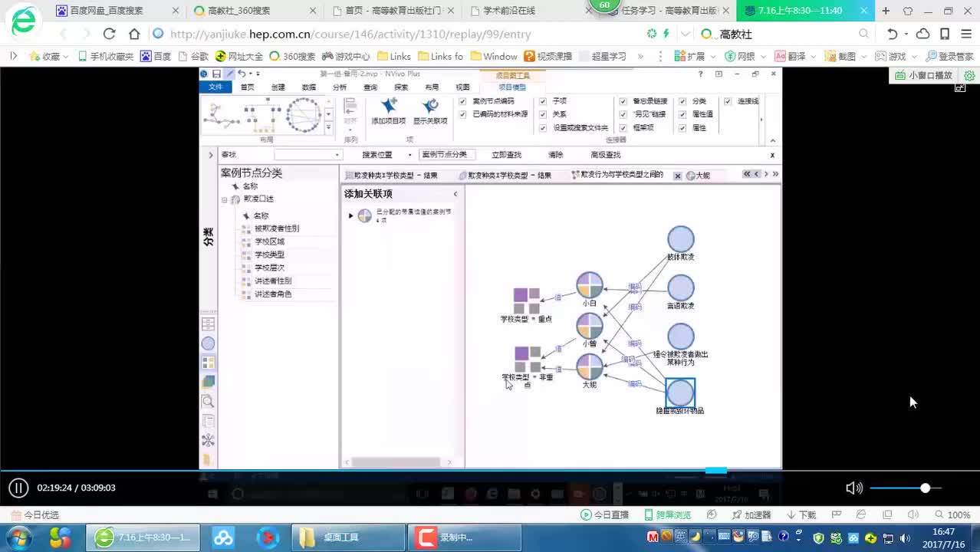The width and height of the screenshot is (980, 552).
Task: Open the 查询 ribbon tab
Action: (x=370, y=87)
